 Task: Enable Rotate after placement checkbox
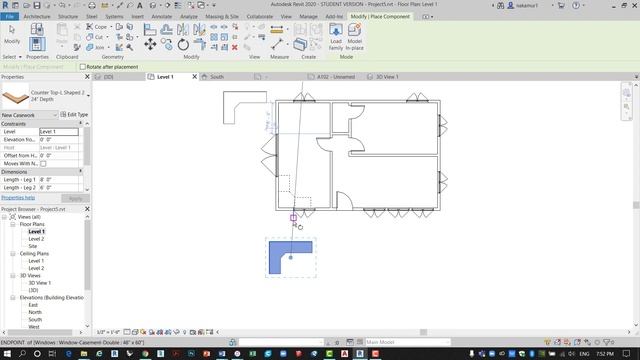[x=83, y=67]
